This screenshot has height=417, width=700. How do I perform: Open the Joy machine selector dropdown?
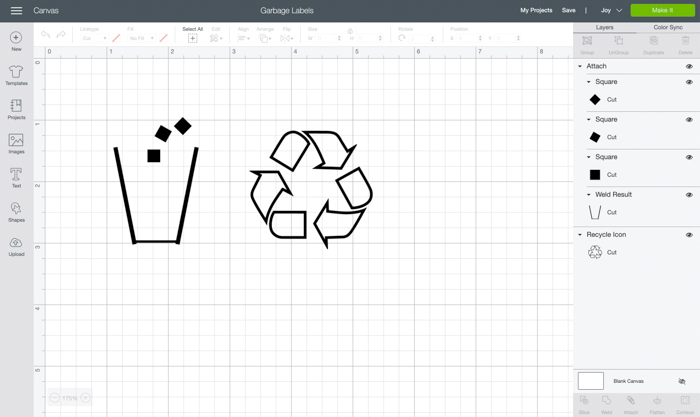click(x=611, y=10)
